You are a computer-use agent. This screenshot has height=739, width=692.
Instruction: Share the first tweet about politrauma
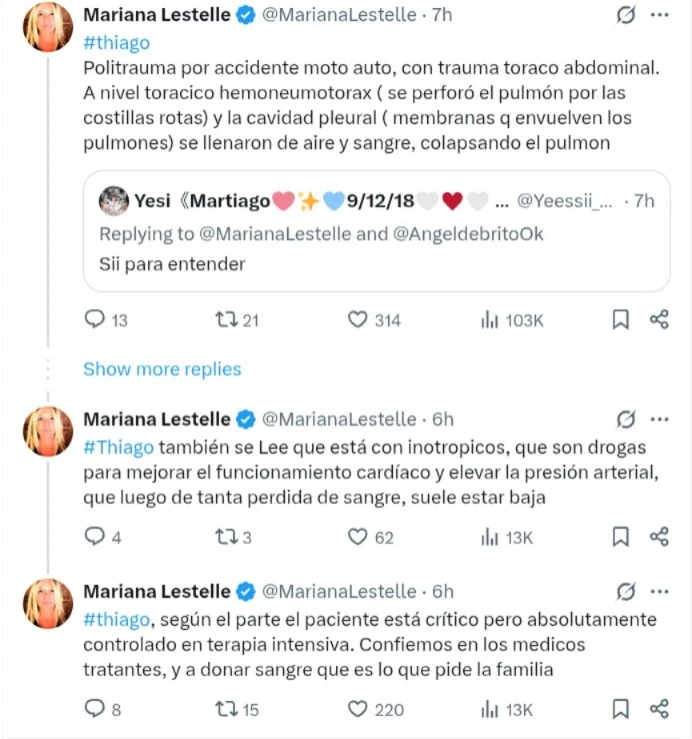coord(659,320)
